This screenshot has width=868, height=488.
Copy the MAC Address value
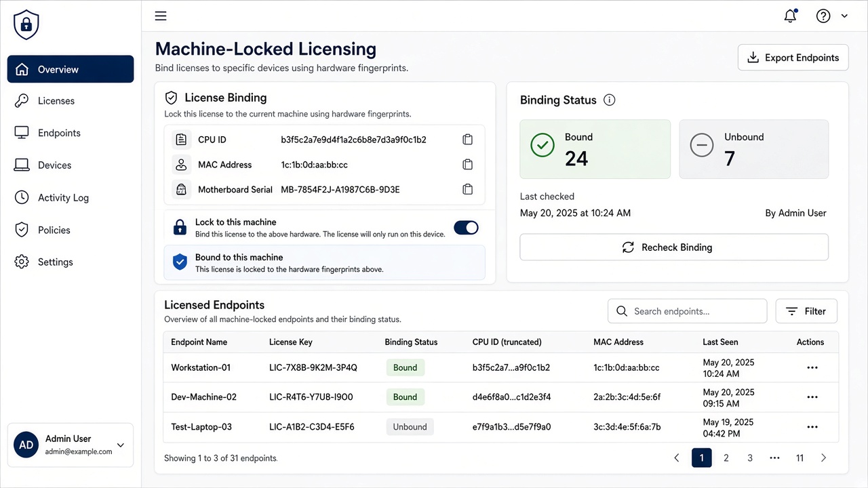pyautogui.click(x=467, y=165)
